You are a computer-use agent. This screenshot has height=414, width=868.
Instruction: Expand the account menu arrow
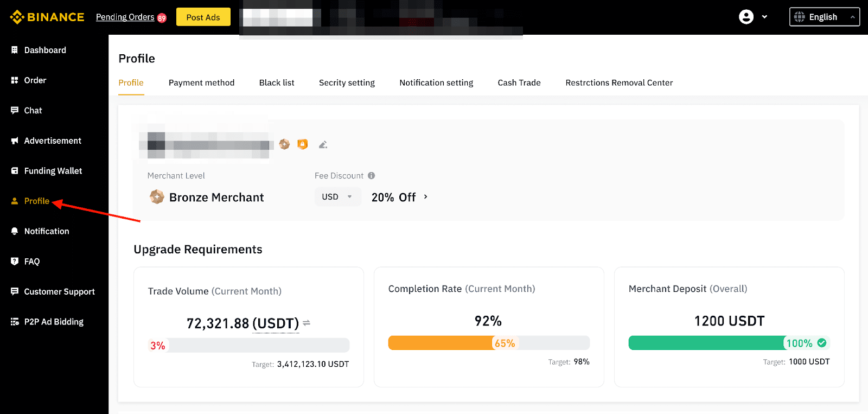(764, 17)
